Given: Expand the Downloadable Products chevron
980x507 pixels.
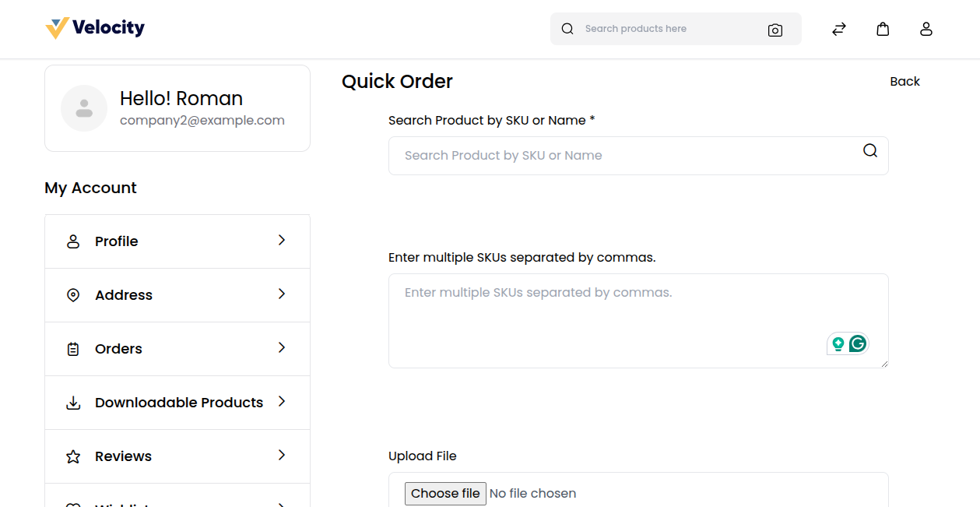Looking at the screenshot, I should [x=282, y=402].
